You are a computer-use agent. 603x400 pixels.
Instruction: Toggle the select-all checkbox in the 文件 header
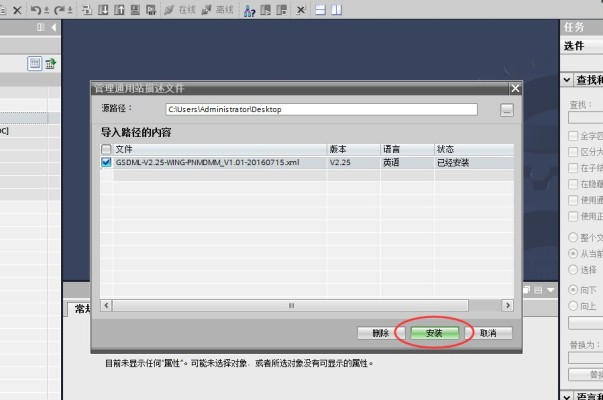tap(106, 149)
